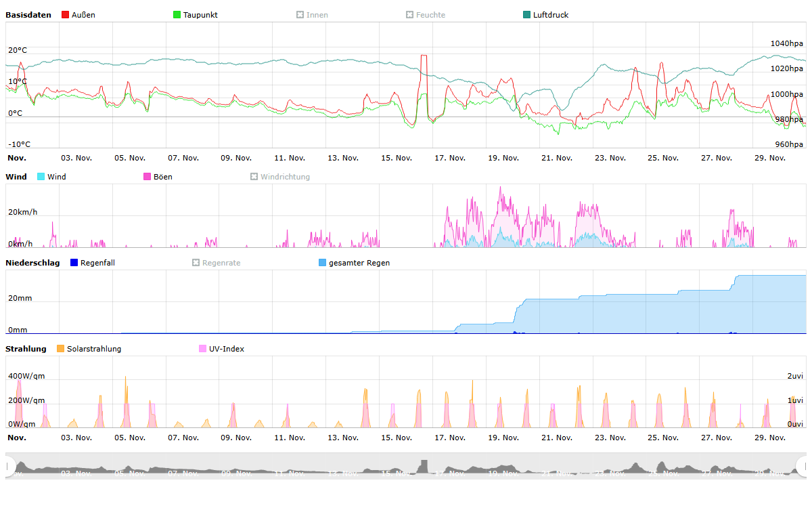
Task: Click the red Außen legend swatch
Action: [x=65, y=15]
